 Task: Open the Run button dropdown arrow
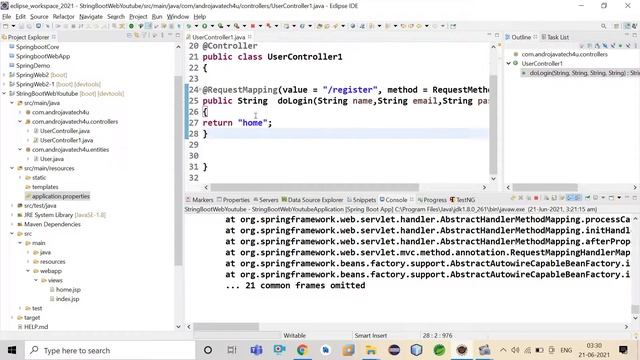212,26
